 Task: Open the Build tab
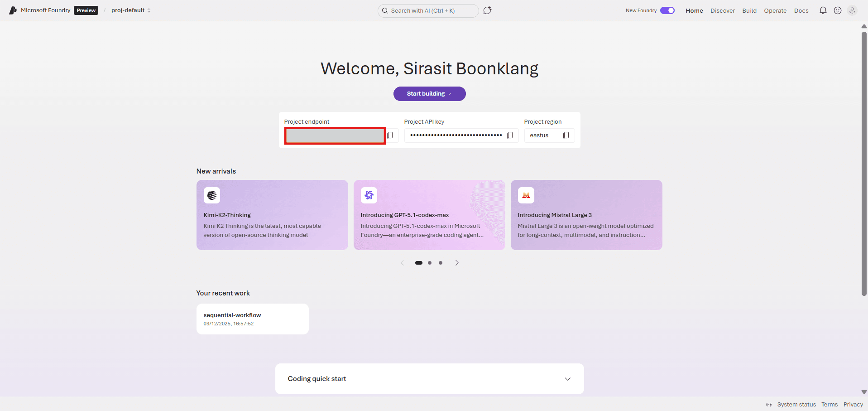pyautogui.click(x=749, y=10)
